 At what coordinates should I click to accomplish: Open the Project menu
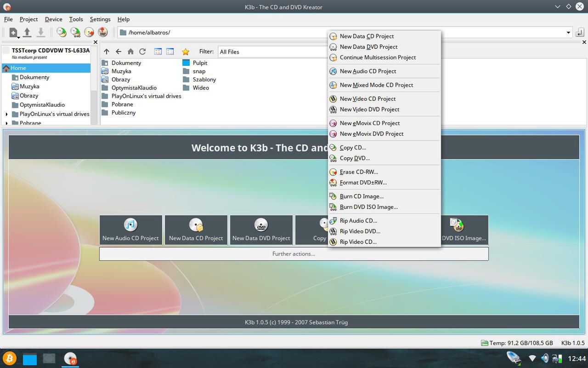click(28, 19)
